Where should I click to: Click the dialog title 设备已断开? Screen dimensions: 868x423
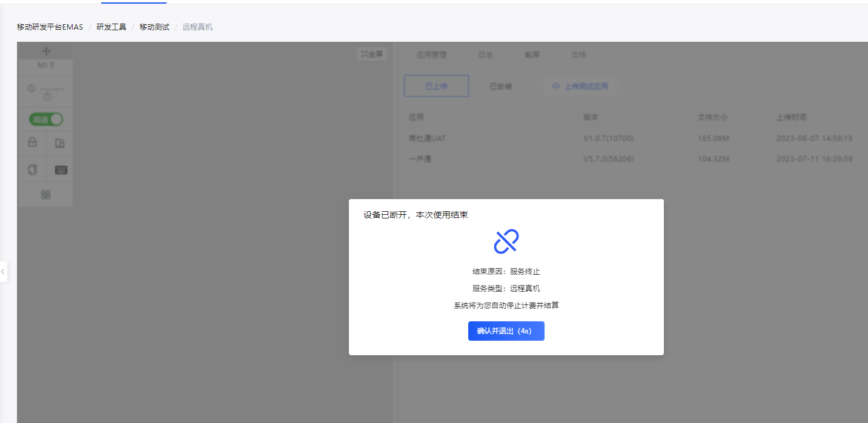click(x=416, y=215)
